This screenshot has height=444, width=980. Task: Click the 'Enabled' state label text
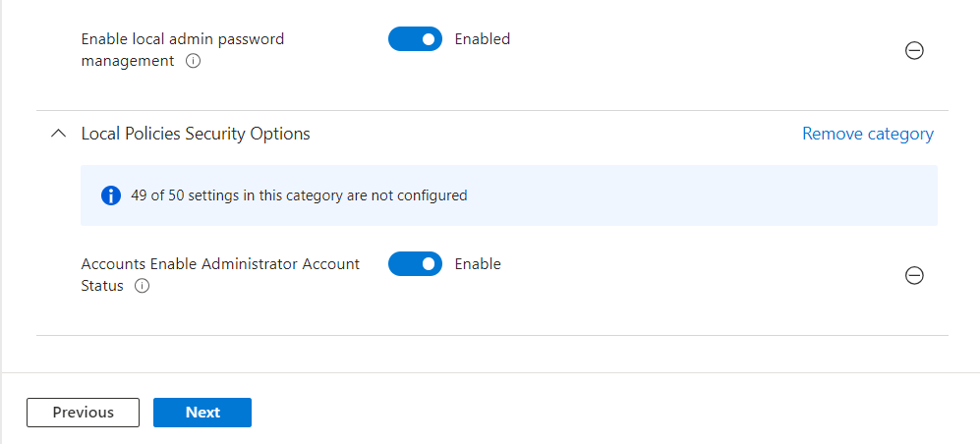(483, 39)
